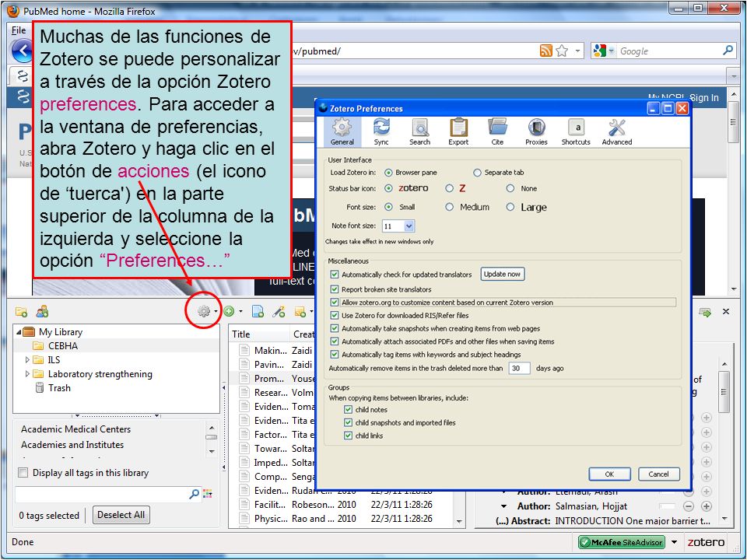Open bookmark star dropdown arrow

578,51
